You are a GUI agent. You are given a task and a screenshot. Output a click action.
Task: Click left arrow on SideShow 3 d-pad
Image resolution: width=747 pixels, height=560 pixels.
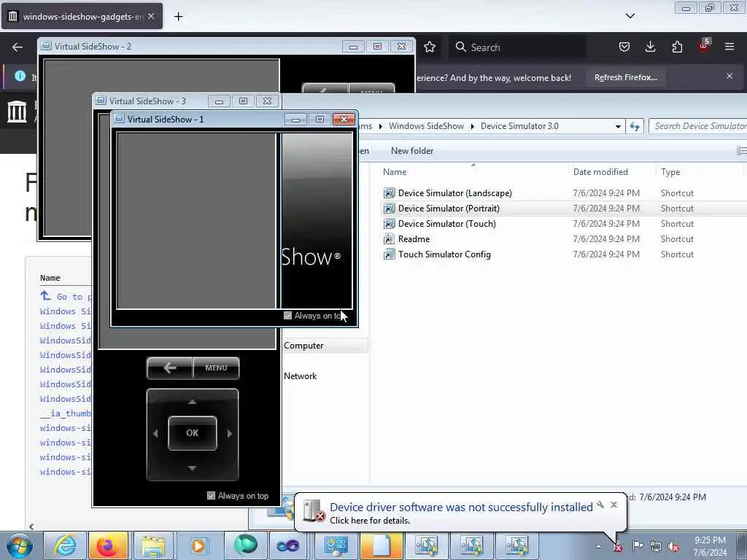tap(155, 433)
